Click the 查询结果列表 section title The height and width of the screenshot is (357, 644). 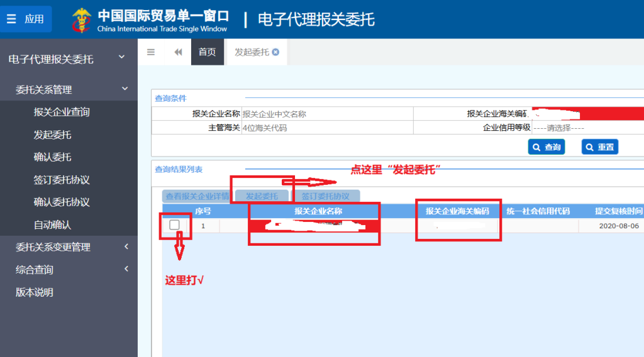179,169
